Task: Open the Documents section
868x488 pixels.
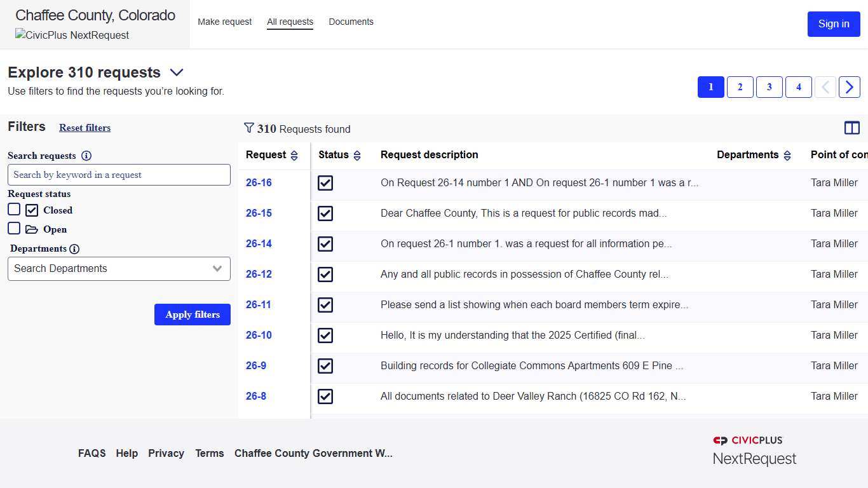Action: pos(351,21)
